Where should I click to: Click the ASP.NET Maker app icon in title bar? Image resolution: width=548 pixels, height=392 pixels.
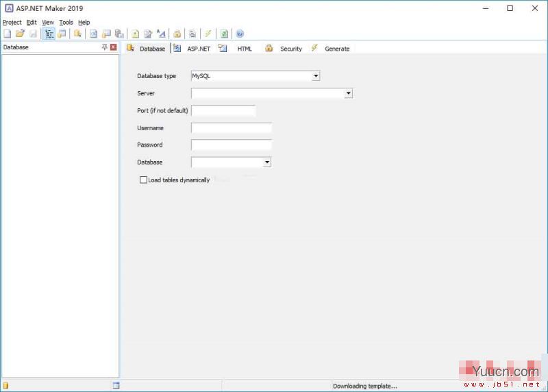[x=9, y=8]
